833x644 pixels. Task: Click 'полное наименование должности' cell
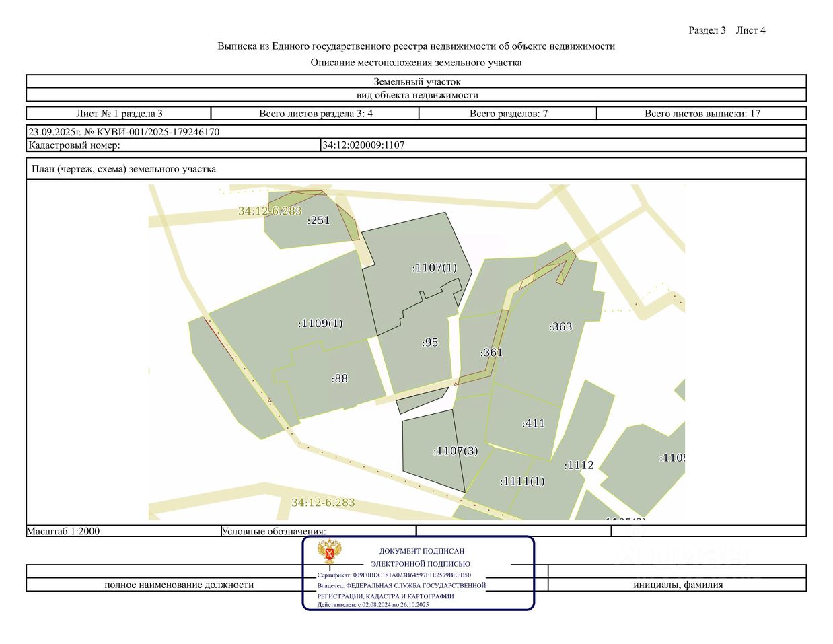[x=179, y=585]
